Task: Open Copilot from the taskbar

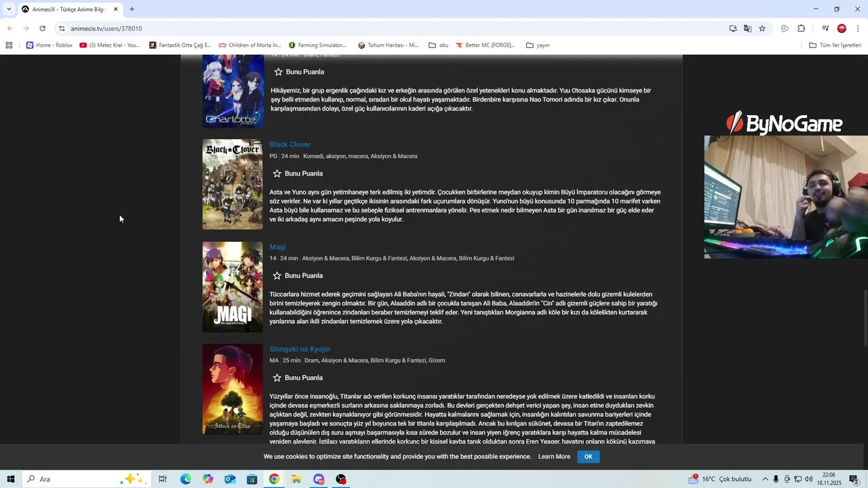Action: pyautogui.click(x=208, y=479)
